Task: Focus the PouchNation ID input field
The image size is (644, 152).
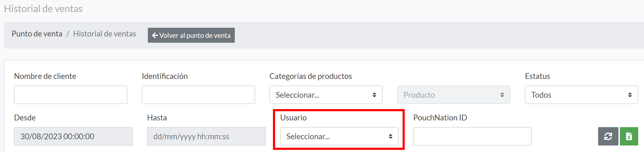Action: pyautogui.click(x=472, y=136)
